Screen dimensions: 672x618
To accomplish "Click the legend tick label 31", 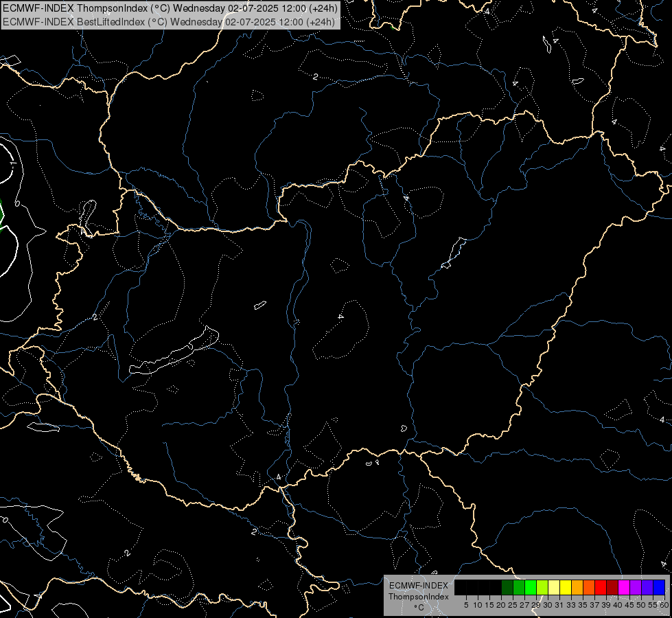I will point(559,605).
